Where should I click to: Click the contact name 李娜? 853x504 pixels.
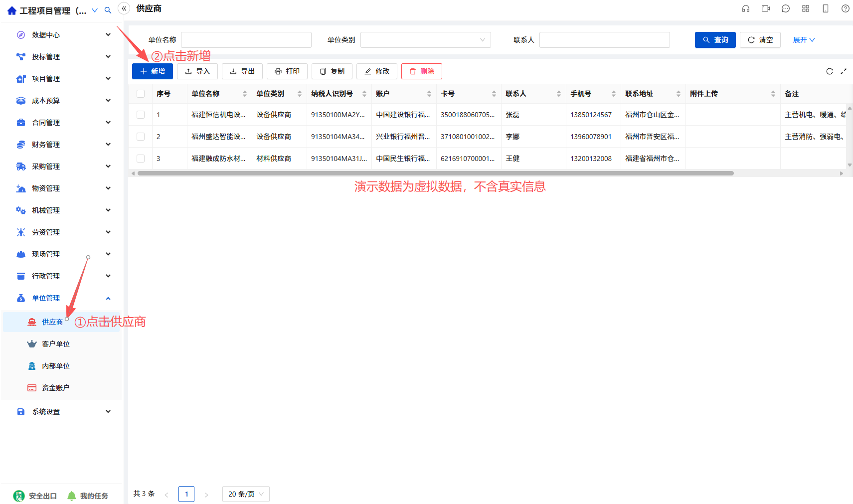click(x=512, y=137)
